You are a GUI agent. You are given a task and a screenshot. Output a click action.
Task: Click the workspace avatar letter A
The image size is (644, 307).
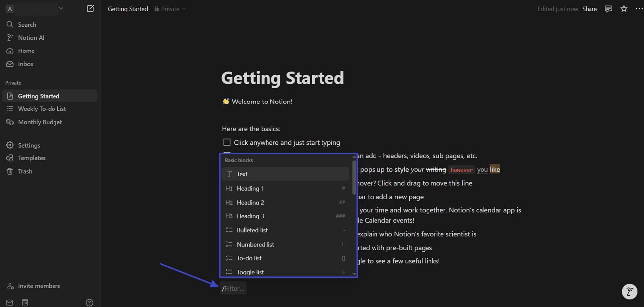point(10,9)
